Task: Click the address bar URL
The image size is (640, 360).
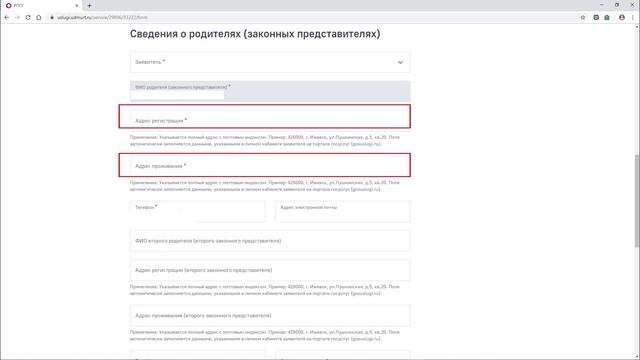Action: click(102, 18)
